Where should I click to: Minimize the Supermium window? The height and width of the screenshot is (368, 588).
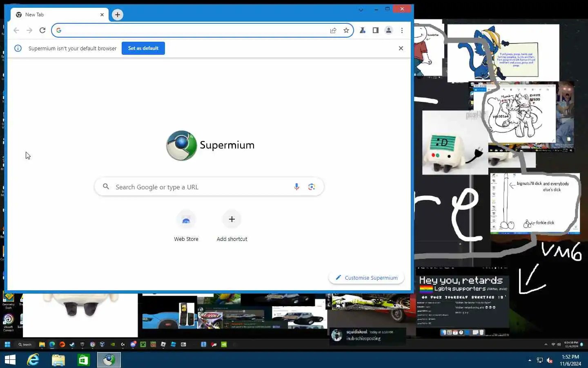[x=376, y=9]
